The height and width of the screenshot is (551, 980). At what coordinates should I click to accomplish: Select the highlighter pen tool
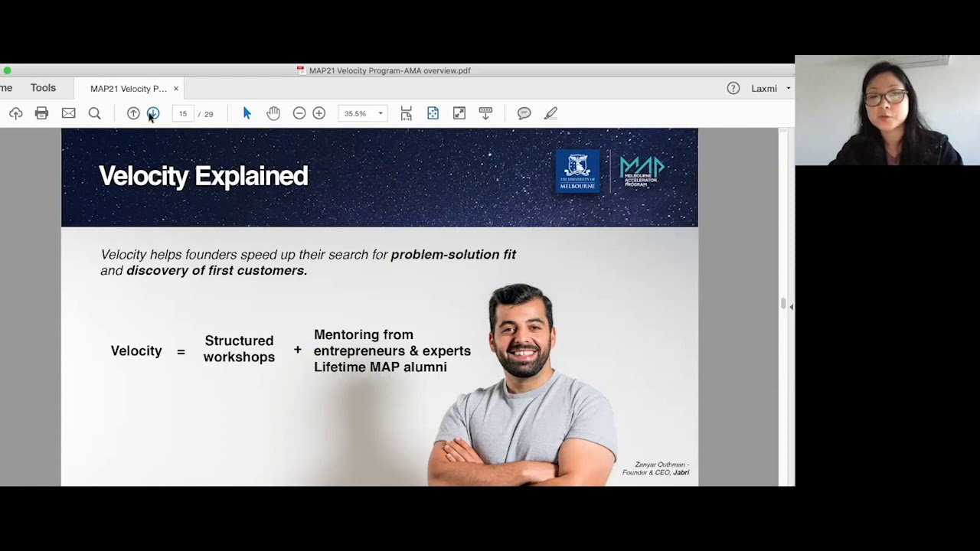pyautogui.click(x=550, y=113)
